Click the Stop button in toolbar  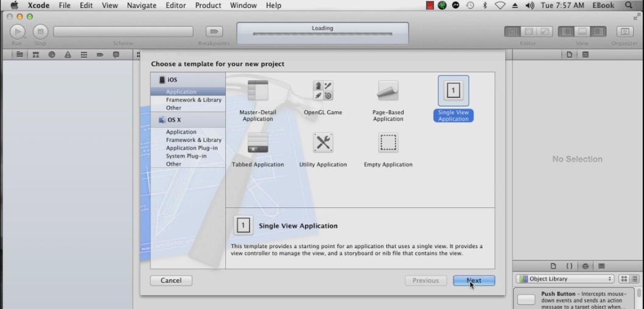click(40, 32)
